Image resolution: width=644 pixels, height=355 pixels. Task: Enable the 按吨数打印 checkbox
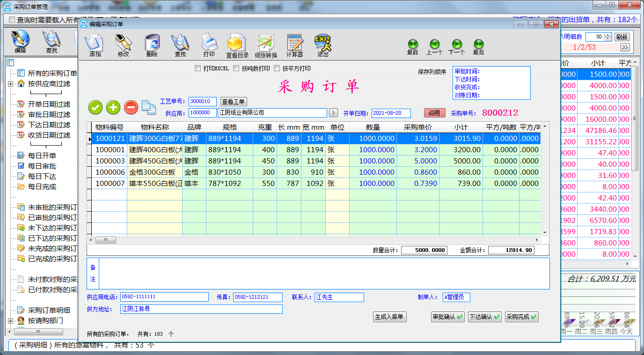click(236, 68)
